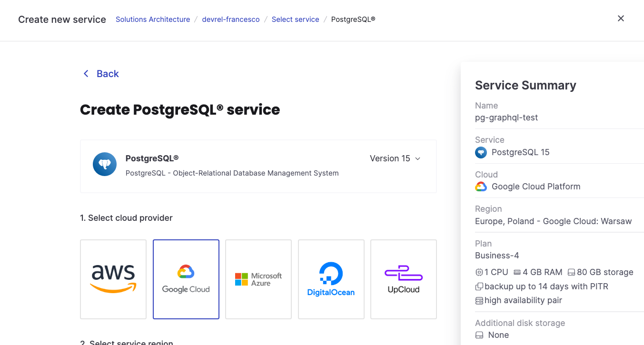Click the high availability pair icon
644x345 pixels.
click(479, 300)
